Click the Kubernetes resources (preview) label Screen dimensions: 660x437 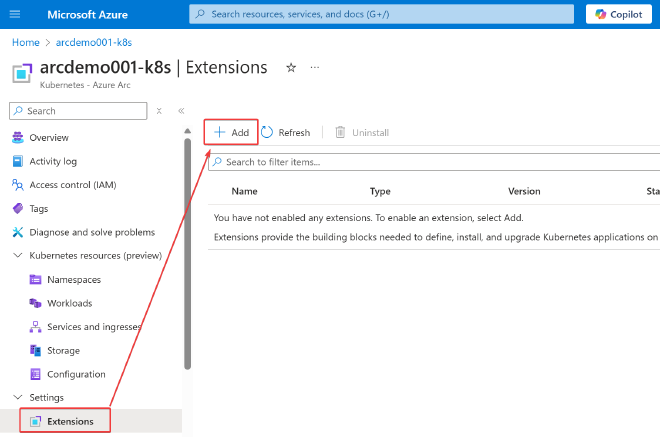96,256
